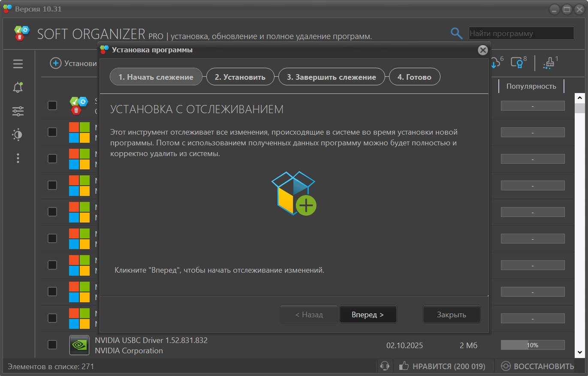Tick the NVIDIA USBC Driver checkbox
This screenshot has height=376, width=588.
tap(52, 345)
